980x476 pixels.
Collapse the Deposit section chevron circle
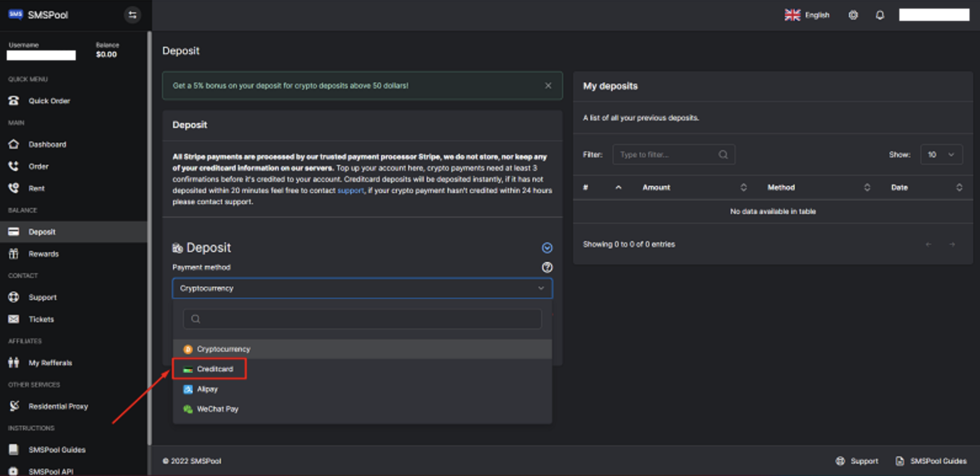[x=547, y=248]
